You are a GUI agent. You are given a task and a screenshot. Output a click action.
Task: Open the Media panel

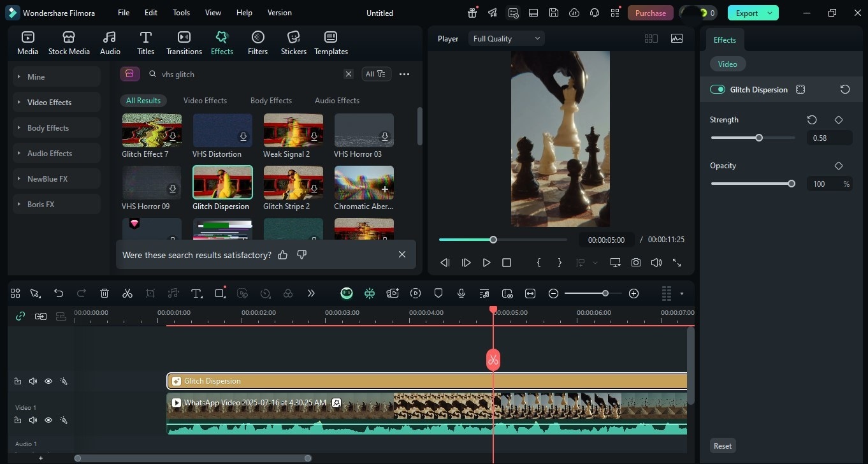point(27,43)
